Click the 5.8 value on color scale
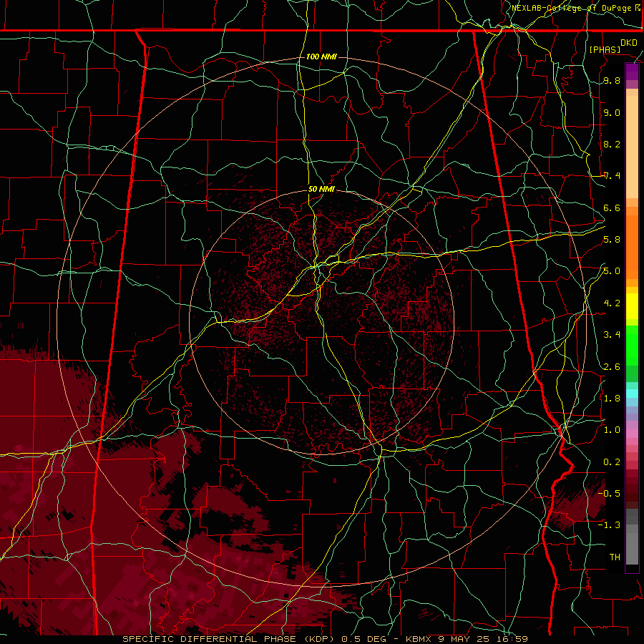Viewport: 644px width, 644px height. pos(612,240)
